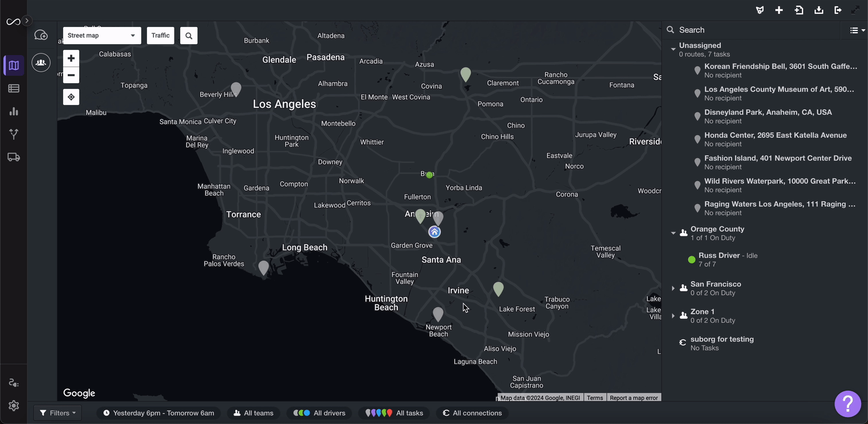Toggle fullscreen expand arrows icon
The width and height of the screenshot is (868, 424).
coord(855,10)
